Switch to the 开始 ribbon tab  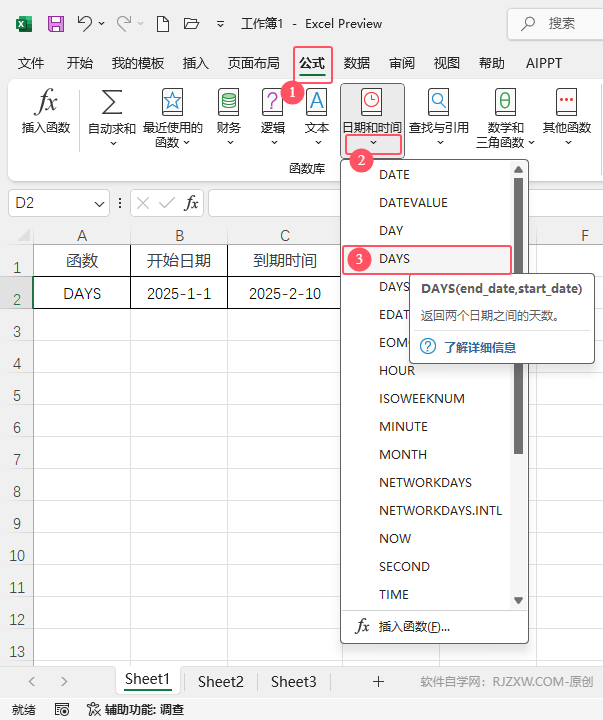point(79,63)
